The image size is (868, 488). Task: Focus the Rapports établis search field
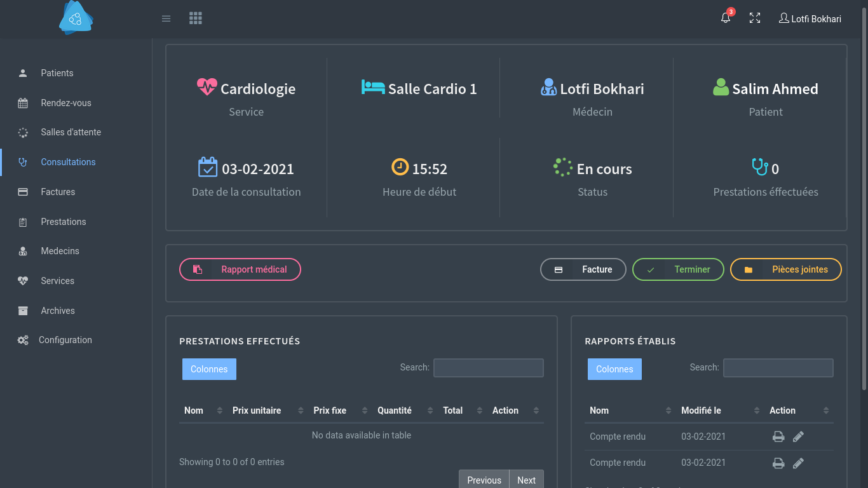(778, 368)
